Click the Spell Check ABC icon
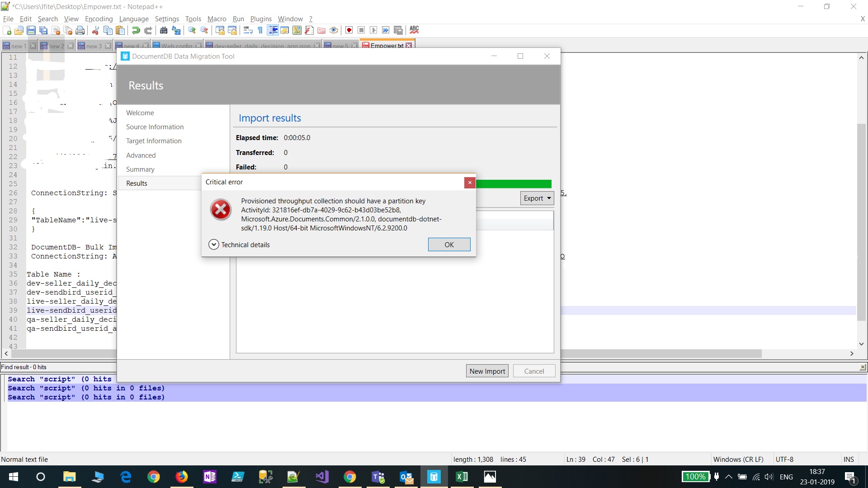The width and height of the screenshot is (868, 488). (414, 30)
